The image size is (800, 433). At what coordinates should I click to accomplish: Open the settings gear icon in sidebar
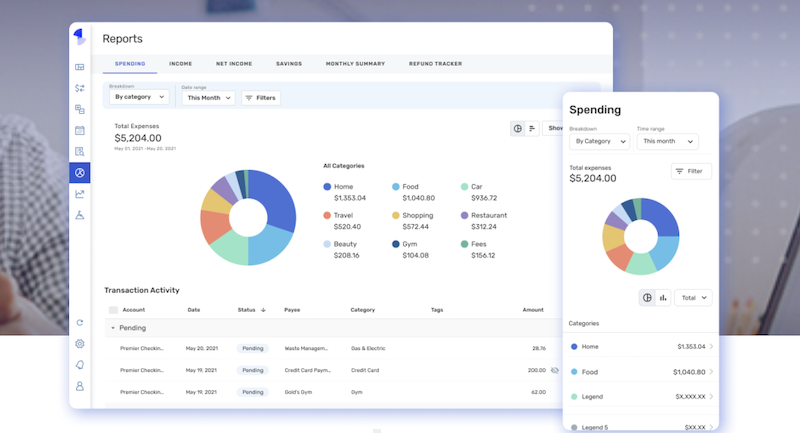tap(80, 344)
